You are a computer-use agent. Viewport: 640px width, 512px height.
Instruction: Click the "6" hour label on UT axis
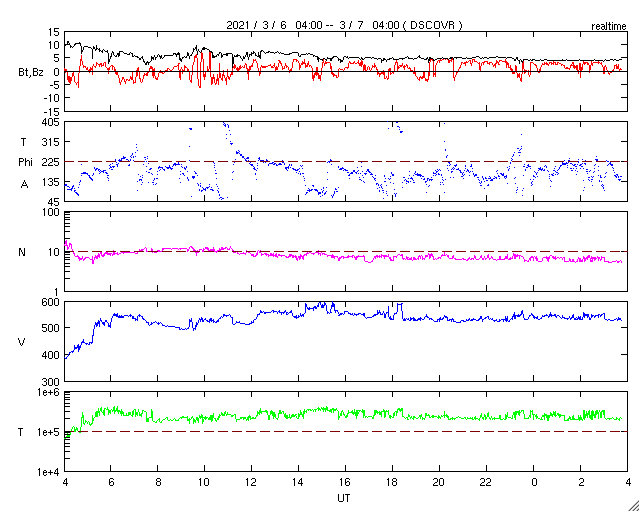pos(111,482)
